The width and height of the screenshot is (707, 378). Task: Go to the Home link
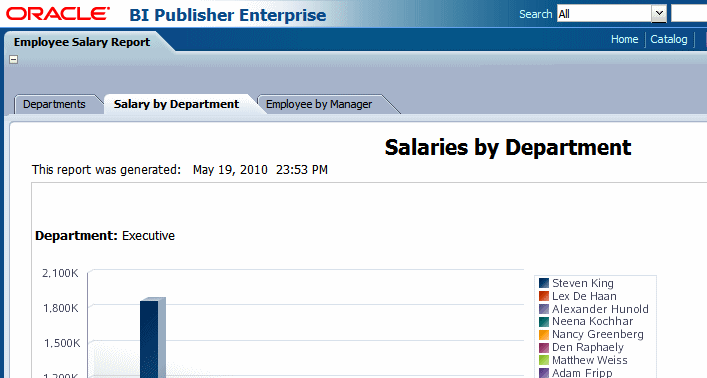tap(624, 39)
